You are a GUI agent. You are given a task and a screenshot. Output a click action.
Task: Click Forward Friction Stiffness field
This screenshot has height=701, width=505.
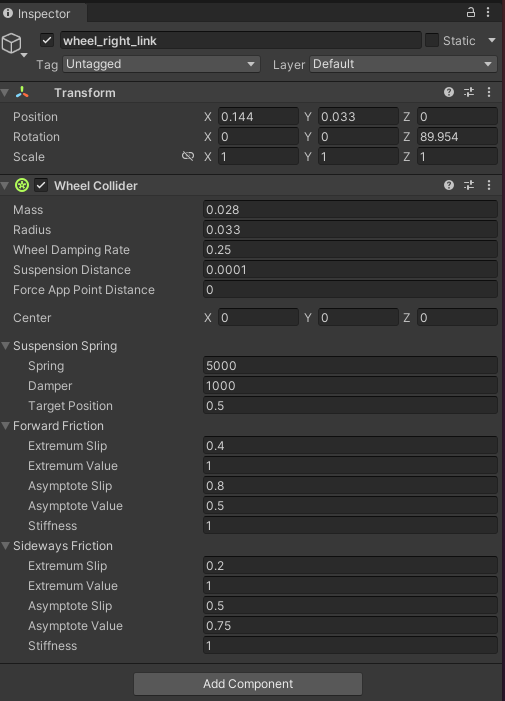tap(350, 525)
